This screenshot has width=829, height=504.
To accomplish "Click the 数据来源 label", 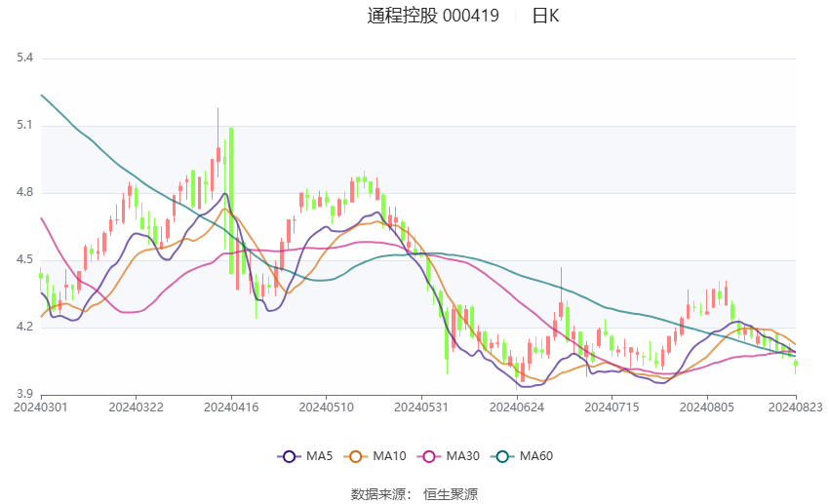I will (x=378, y=494).
